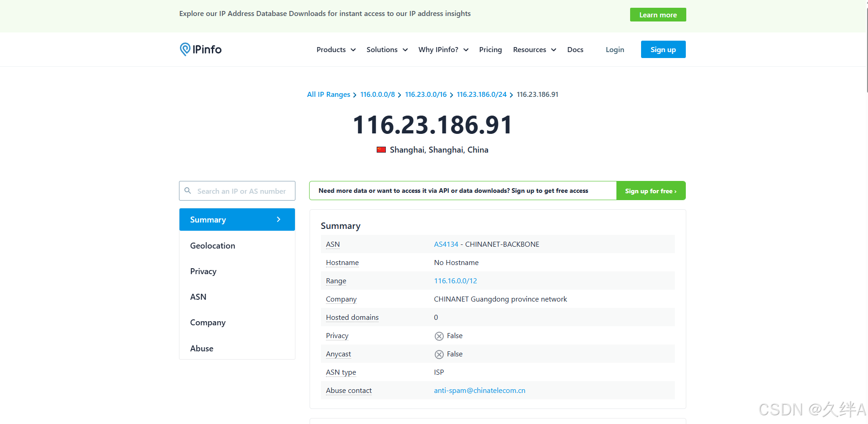Select the Summary sidebar tab
The height and width of the screenshot is (424, 868).
pos(237,219)
